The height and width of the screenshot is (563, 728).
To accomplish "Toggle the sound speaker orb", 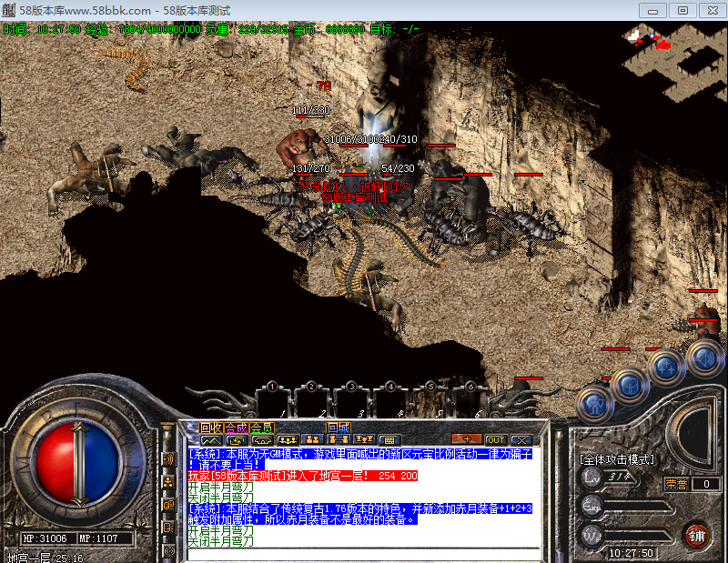I will (x=705, y=357).
